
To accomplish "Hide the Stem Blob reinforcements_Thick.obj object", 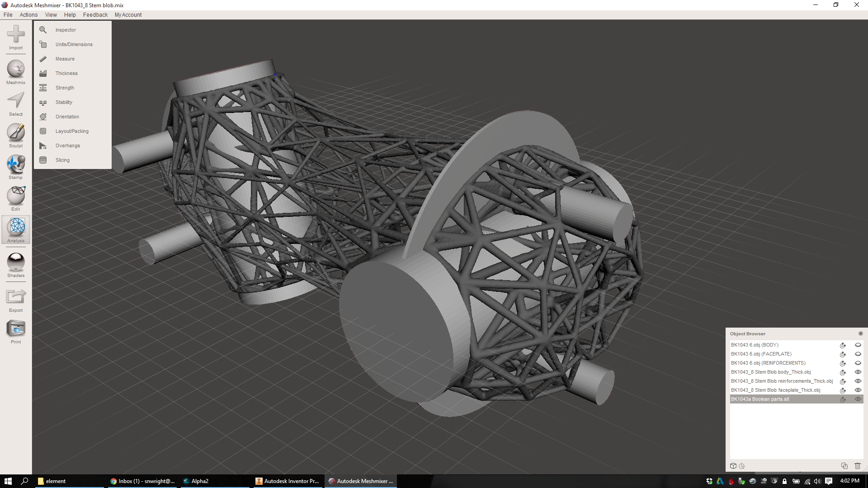I will [858, 381].
